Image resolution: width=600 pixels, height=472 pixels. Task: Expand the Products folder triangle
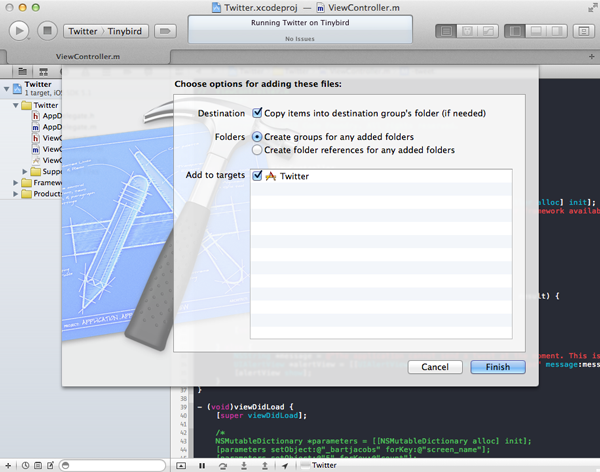[16, 194]
